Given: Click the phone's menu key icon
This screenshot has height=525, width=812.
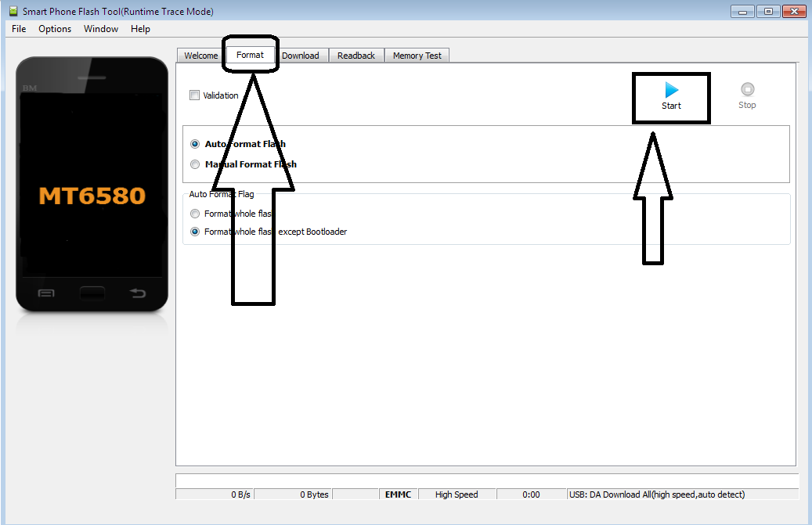Looking at the screenshot, I should 46,293.
